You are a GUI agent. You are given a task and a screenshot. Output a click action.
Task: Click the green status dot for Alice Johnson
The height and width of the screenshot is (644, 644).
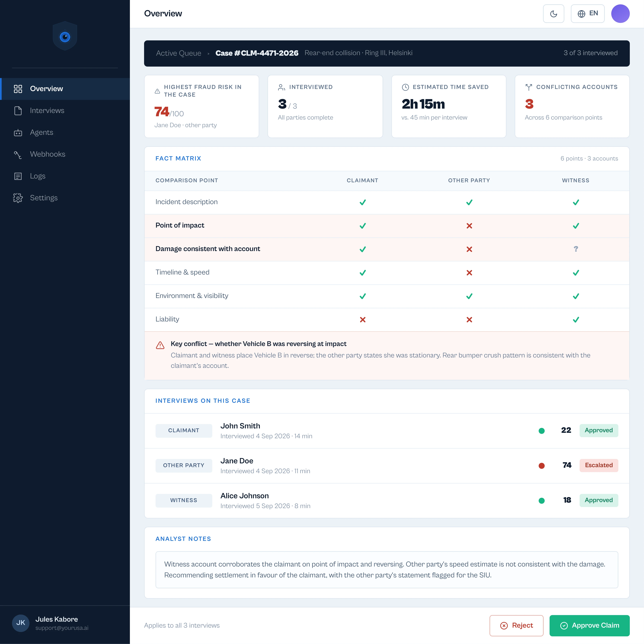coord(541,501)
